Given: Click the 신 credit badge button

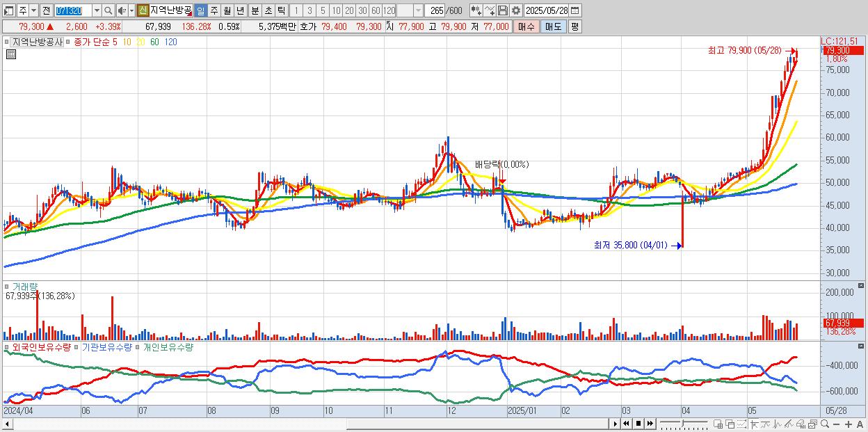Looking at the screenshot, I should 142,10.
